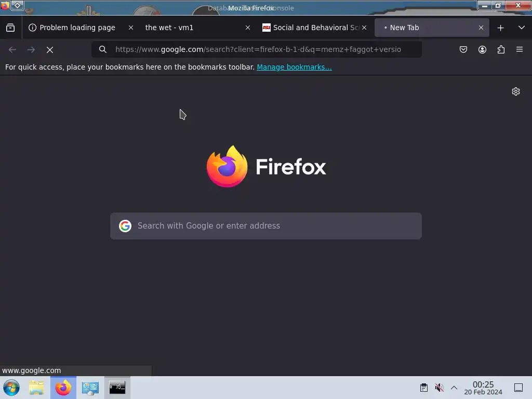532x399 pixels.
Task: Go back one page
Action: pos(12,49)
